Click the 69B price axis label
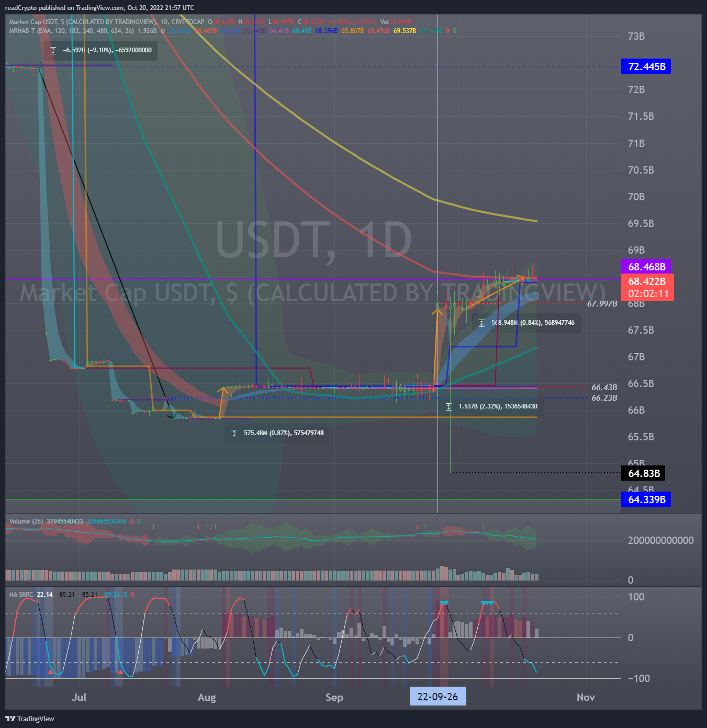 (x=636, y=250)
